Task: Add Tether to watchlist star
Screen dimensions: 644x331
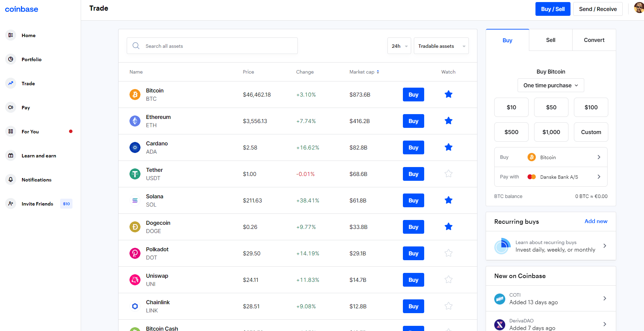Action: (x=449, y=174)
